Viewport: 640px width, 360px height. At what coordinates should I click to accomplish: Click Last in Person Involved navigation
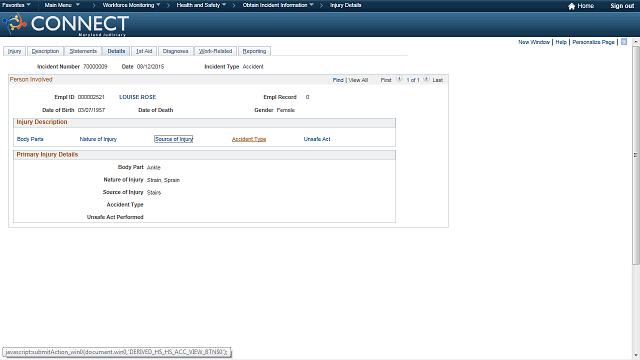[438, 80]
